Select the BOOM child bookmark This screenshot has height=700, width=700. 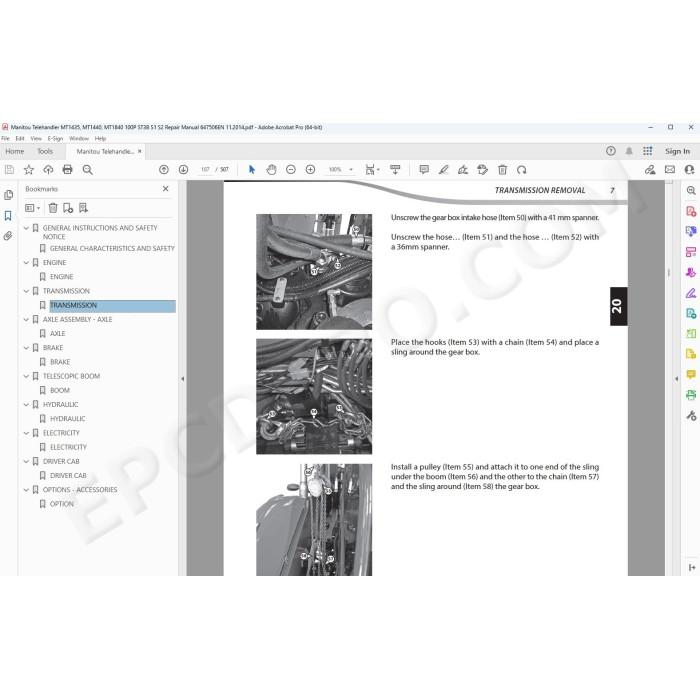(60, 390)
